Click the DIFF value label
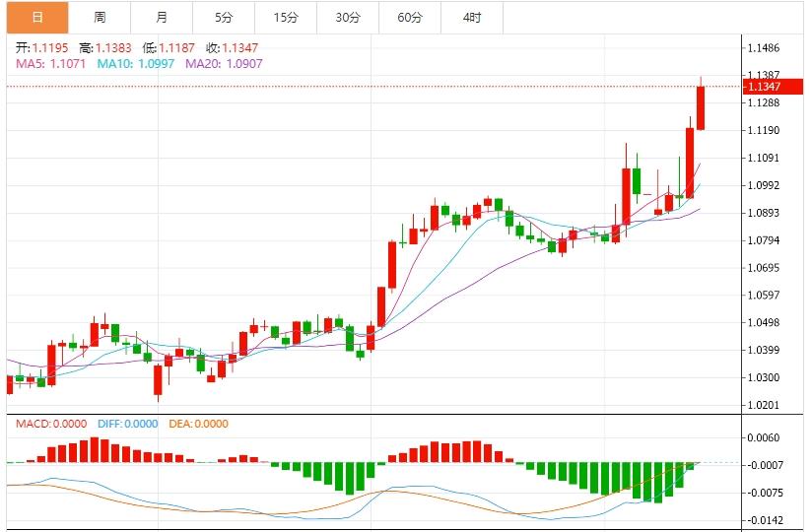The image size is (811, 532). pos(128,425)
